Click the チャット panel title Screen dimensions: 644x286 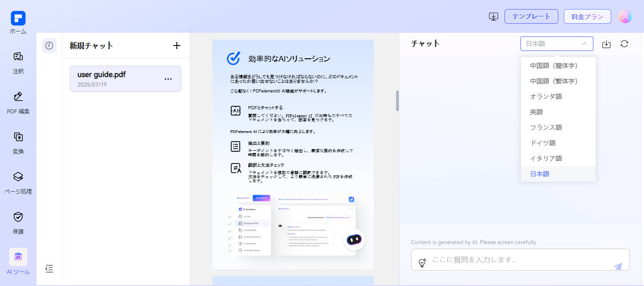pos(425,44)
